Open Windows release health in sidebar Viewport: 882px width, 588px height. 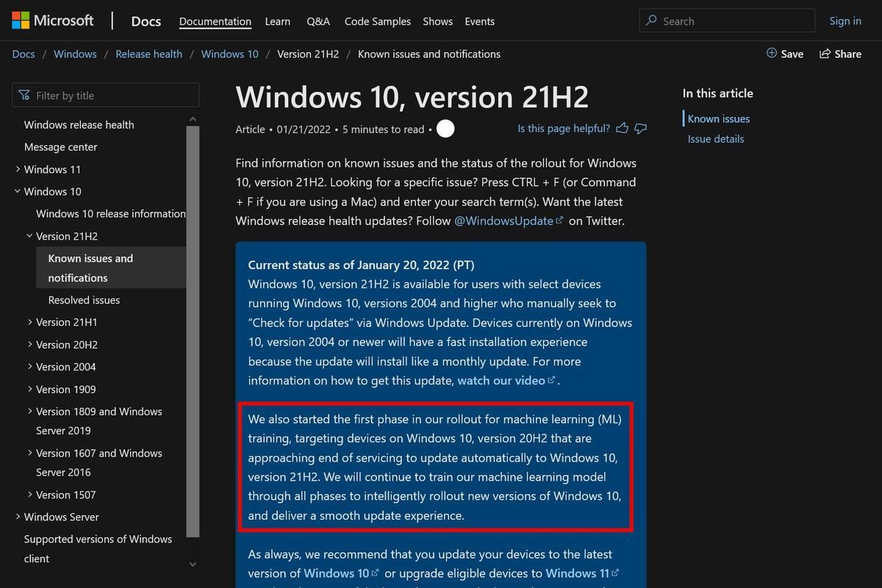point(79,125)
